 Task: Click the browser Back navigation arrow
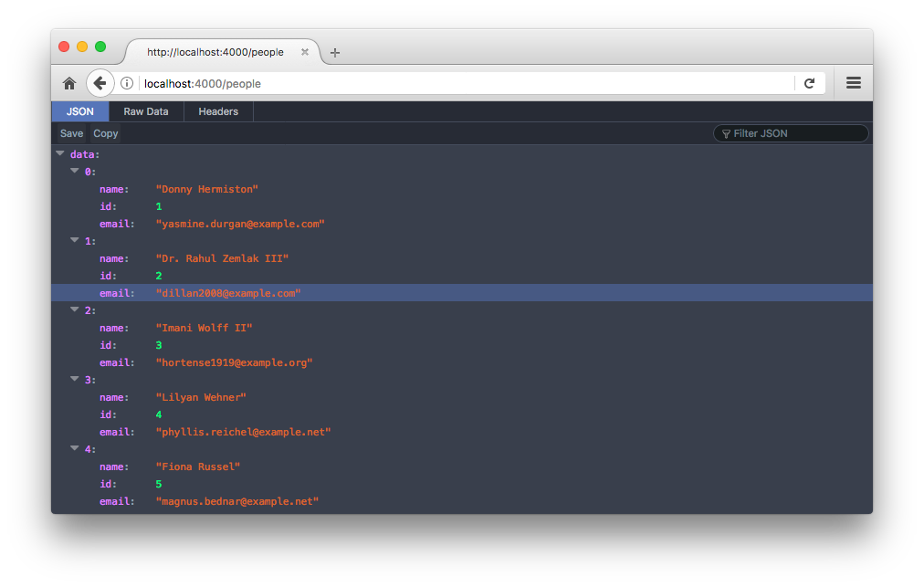[x=100, y=82]
